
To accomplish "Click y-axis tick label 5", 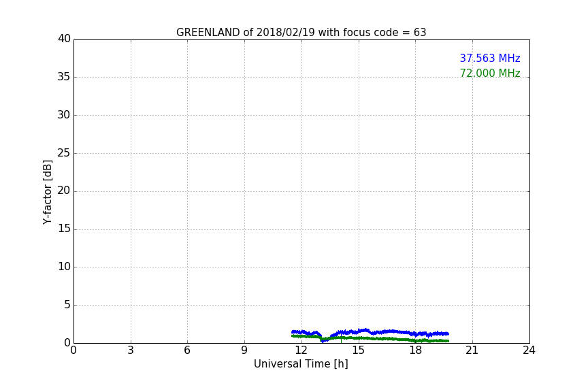I will [67, 305].
